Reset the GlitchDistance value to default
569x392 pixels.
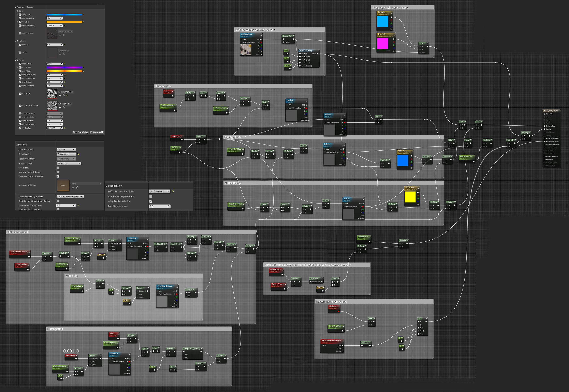point(64,82)
